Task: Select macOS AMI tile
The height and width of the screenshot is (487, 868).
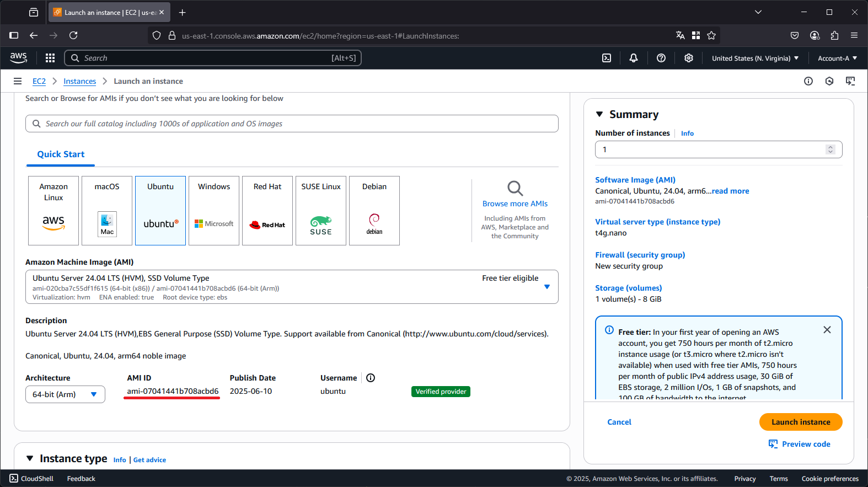Action: [107, 211]
